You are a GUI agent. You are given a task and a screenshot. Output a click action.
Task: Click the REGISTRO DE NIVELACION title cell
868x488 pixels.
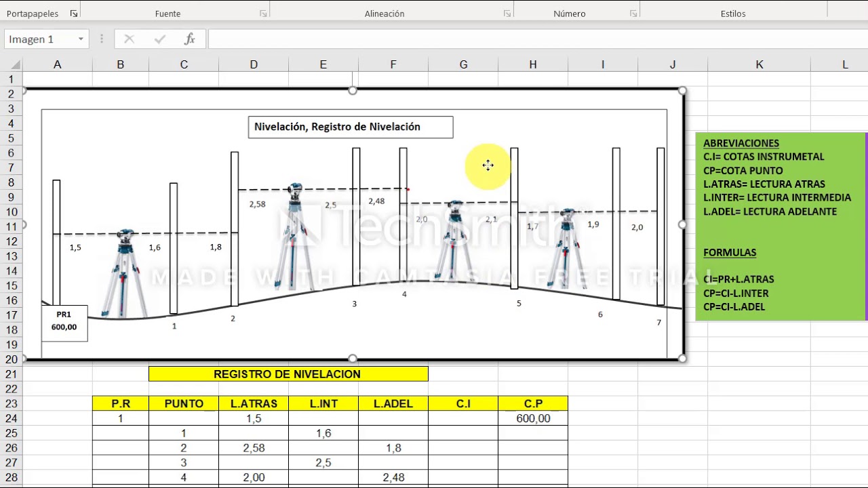(288, 374)
